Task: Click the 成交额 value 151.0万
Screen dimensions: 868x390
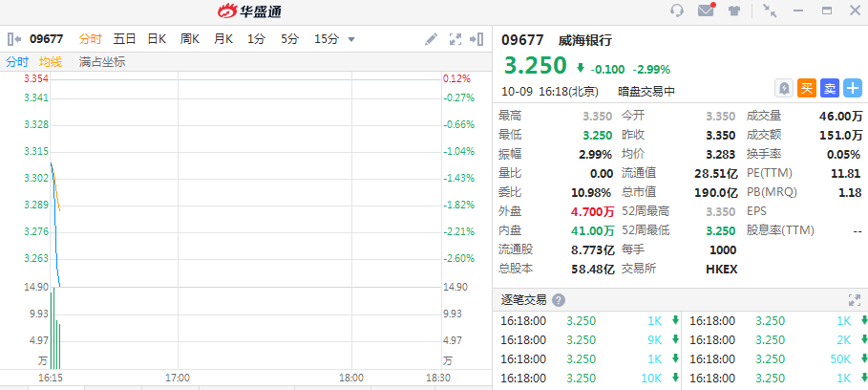Action: 841,135
